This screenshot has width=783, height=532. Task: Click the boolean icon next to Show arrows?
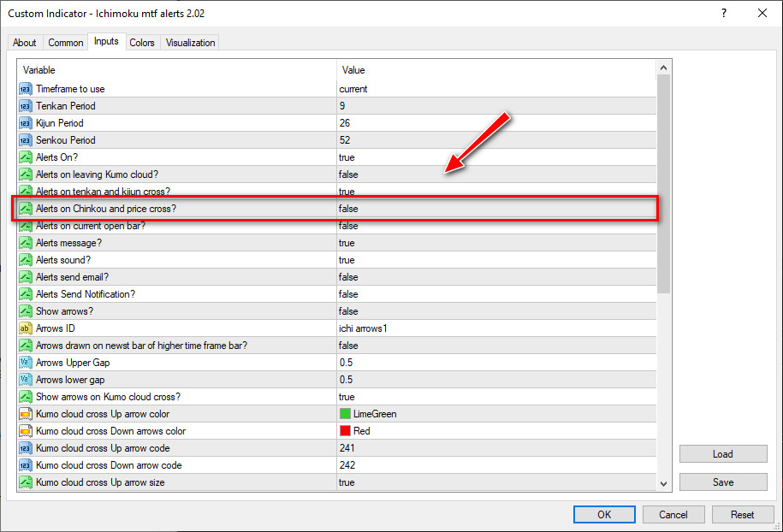pyautogui.click(x=26, y=311)
